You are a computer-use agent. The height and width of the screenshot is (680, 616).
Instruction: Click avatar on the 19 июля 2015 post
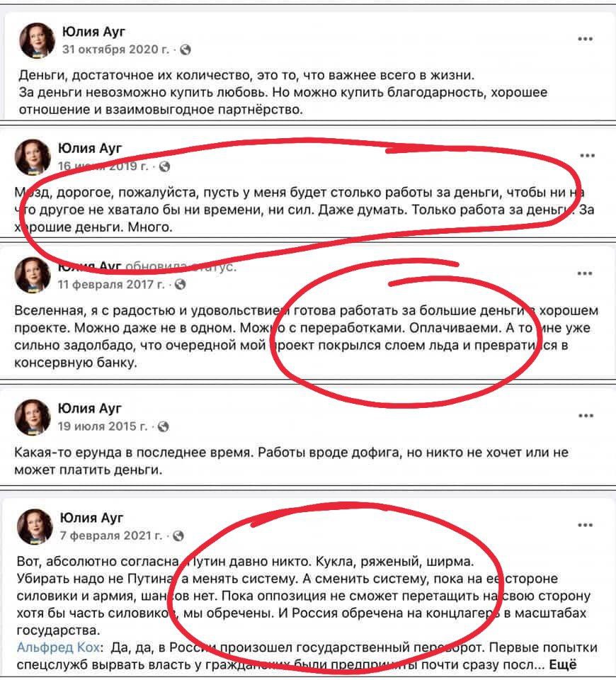pyautogui.click(x=33, y=416)
